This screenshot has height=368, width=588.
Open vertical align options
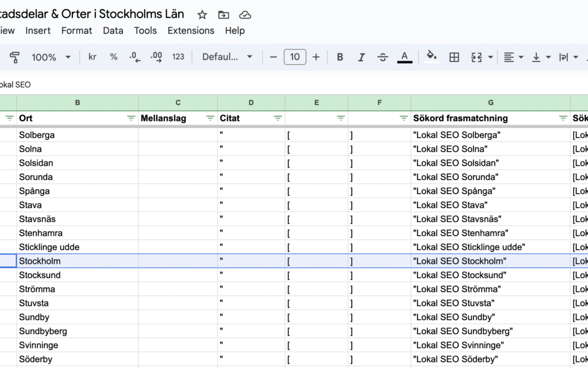tap(541, 57)
